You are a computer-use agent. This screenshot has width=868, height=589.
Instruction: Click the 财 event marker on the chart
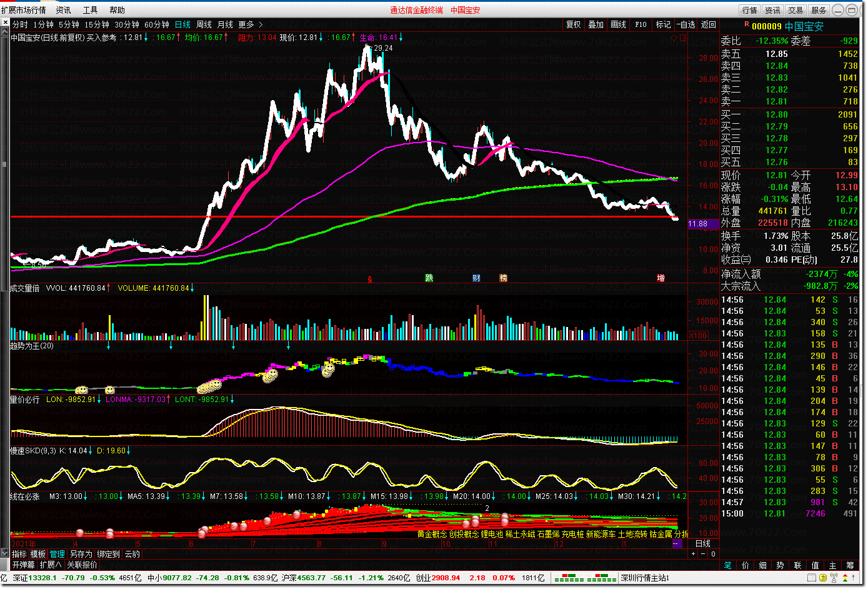(476, 278)
